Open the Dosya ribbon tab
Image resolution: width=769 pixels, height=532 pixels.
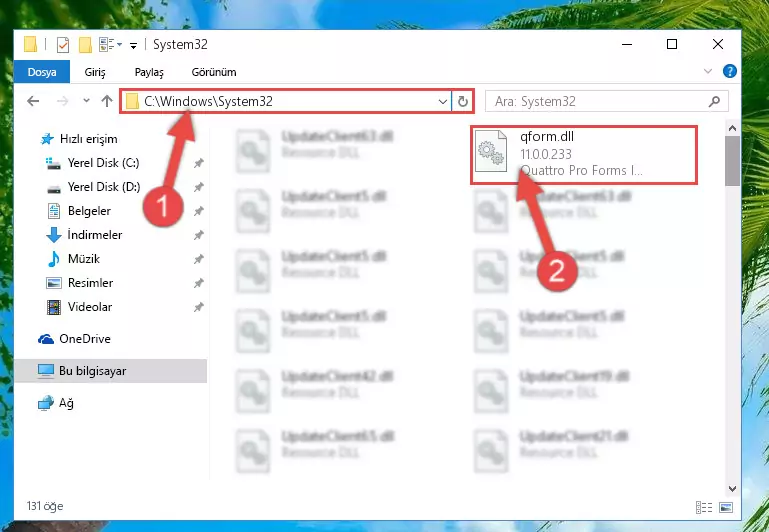coord(42,72)
